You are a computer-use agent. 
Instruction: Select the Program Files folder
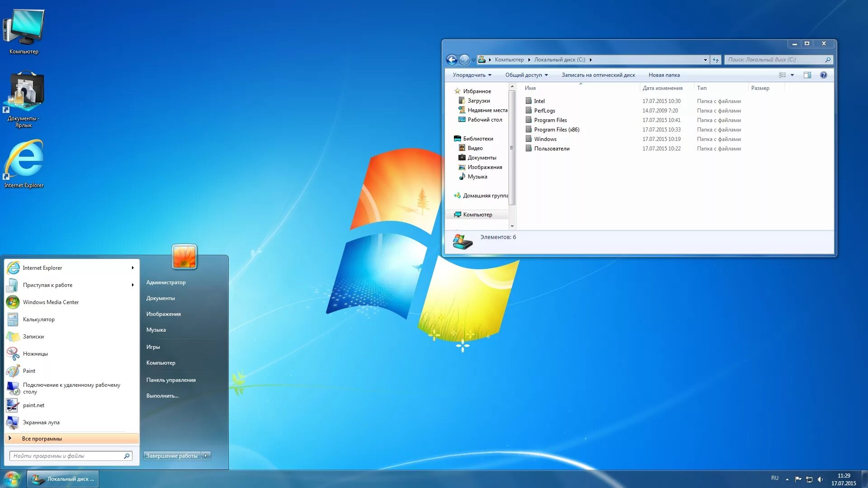pyautogui.click(x=550, y=120)
